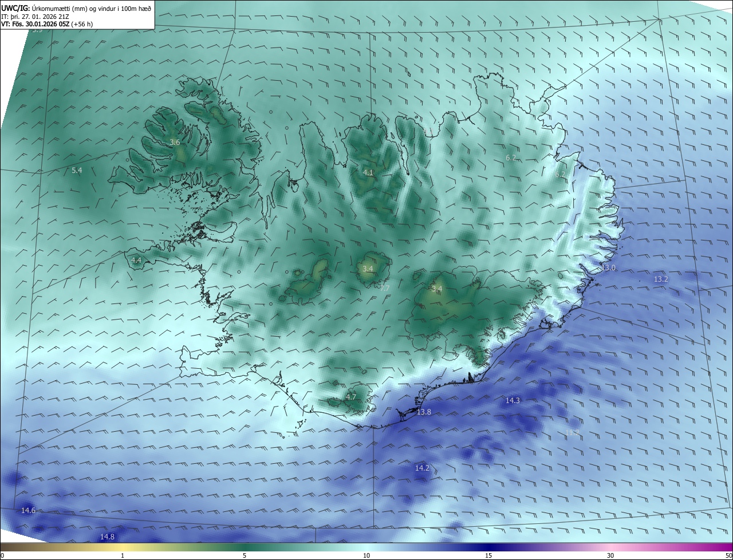733x560 pixels.
Task: Click the 4.1 value in north Iceland
Action: pos(368,172)
